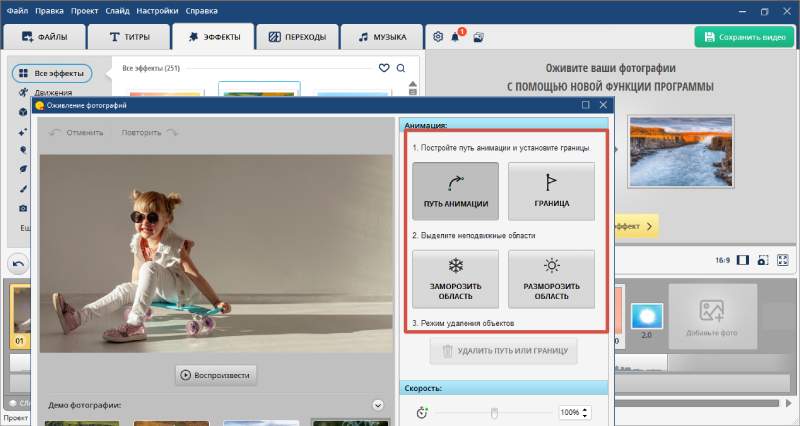The width and height of the screenshot is (800, 426).
Task: Open the Справка menu
Action: click(x=202, y=11)
